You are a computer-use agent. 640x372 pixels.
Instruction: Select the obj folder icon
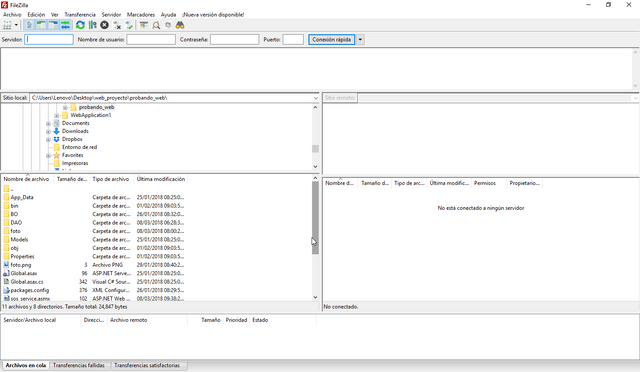pyautogui.click(x=6, y=248)
